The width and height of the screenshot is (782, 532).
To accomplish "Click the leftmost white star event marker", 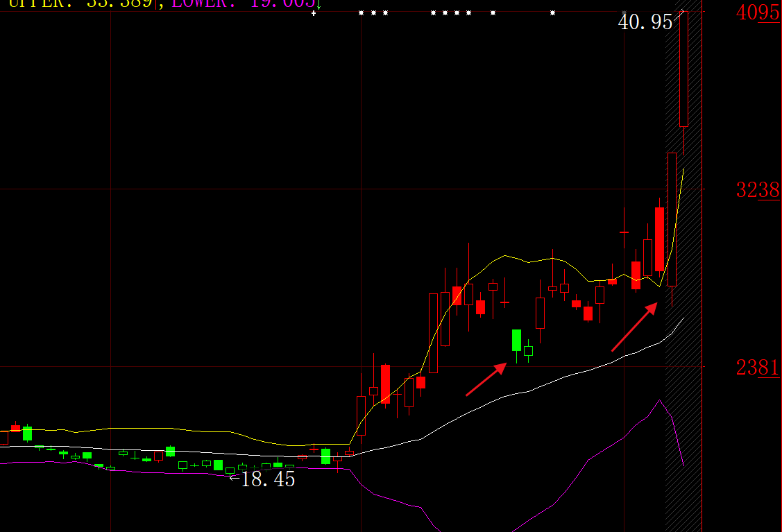I will 361,13.
